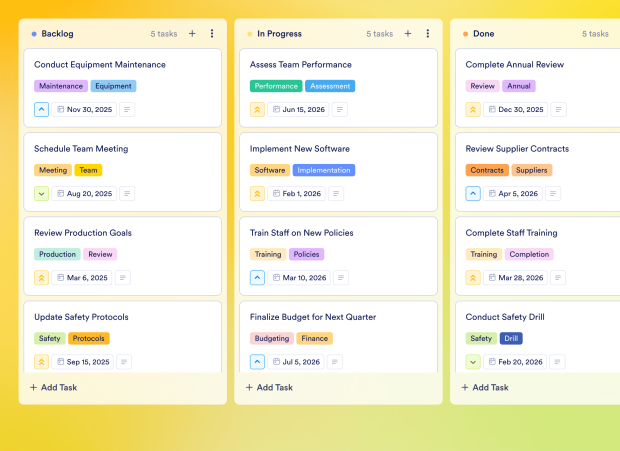Click high priority icon on Review Production Goals
This screenshot has height=451, width=620.
point(42,278)
